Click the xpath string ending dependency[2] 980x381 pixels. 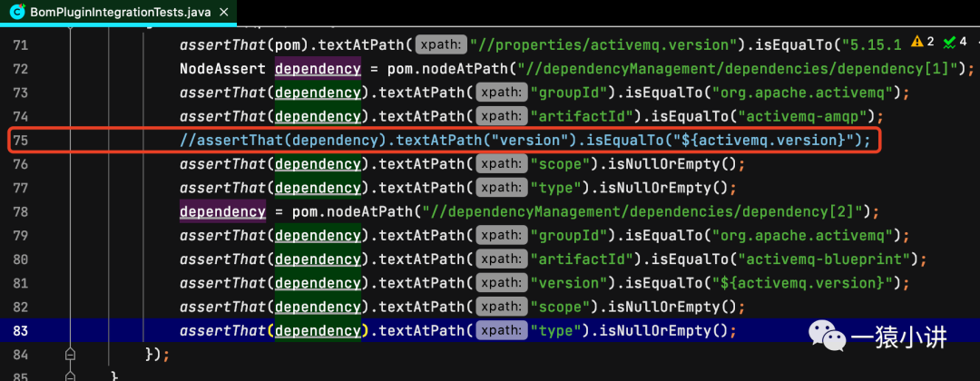[643, 211]
